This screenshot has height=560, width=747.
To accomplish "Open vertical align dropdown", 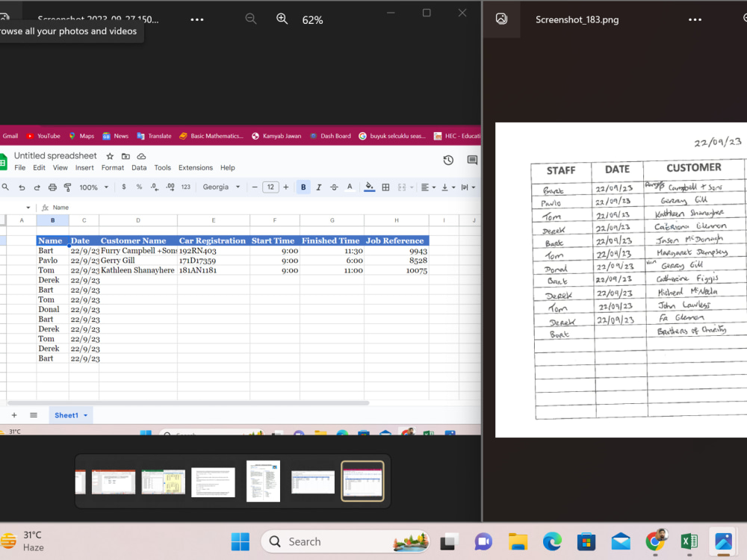I will (448, 187).
